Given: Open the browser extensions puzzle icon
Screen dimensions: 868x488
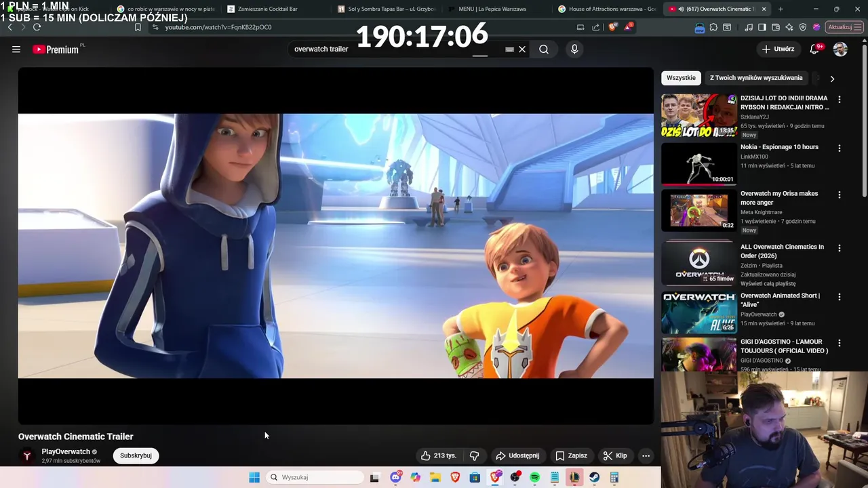Looking at the screenshot, I should click(713, 27).
